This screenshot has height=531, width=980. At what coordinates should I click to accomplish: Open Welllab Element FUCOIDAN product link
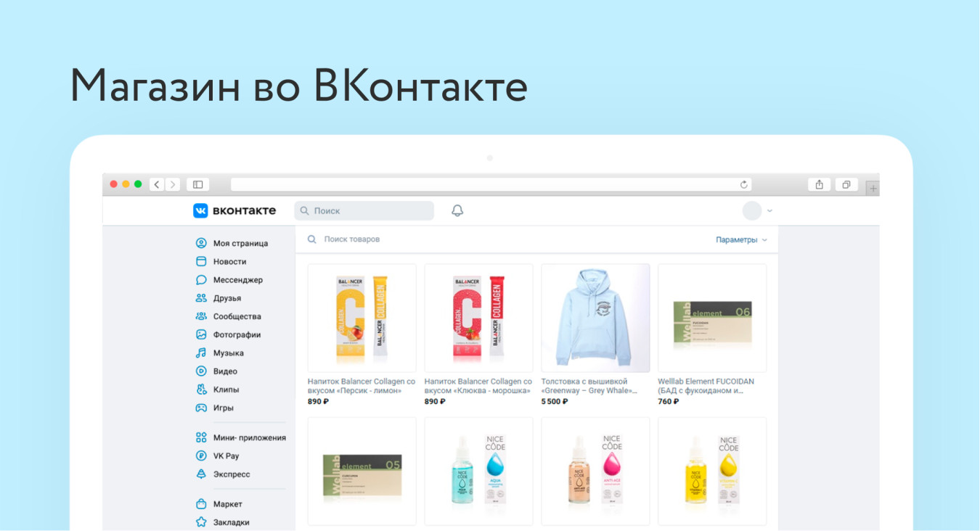(706, 386)
